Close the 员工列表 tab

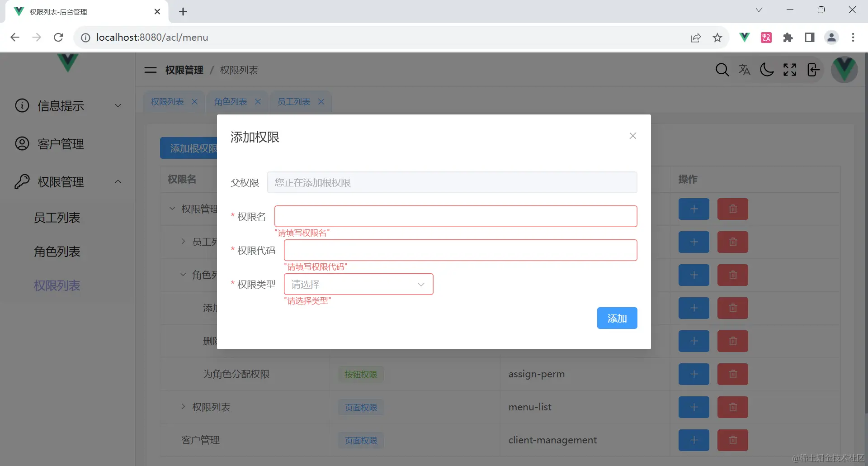pyautogui.click(x=321, y=101)
